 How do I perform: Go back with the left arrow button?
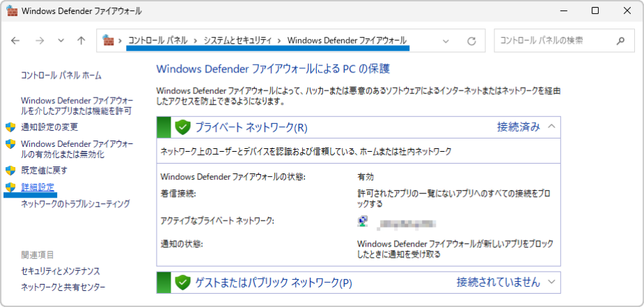pyautogui.click(x=15, y=40)
